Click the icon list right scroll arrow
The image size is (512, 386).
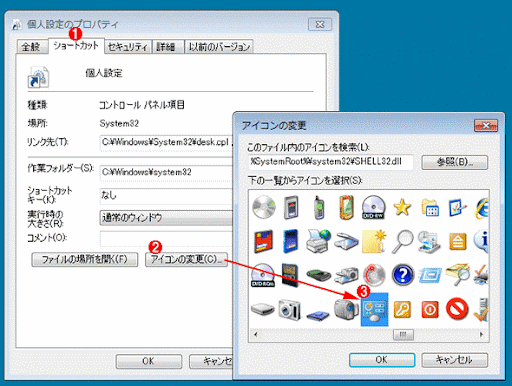pyautogui.click(x=481, y=334)
